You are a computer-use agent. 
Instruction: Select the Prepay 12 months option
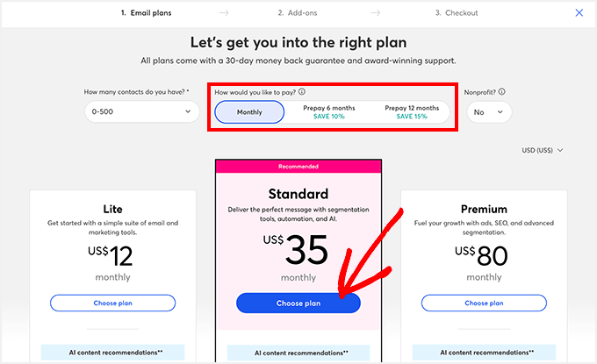tap(411, 112)
